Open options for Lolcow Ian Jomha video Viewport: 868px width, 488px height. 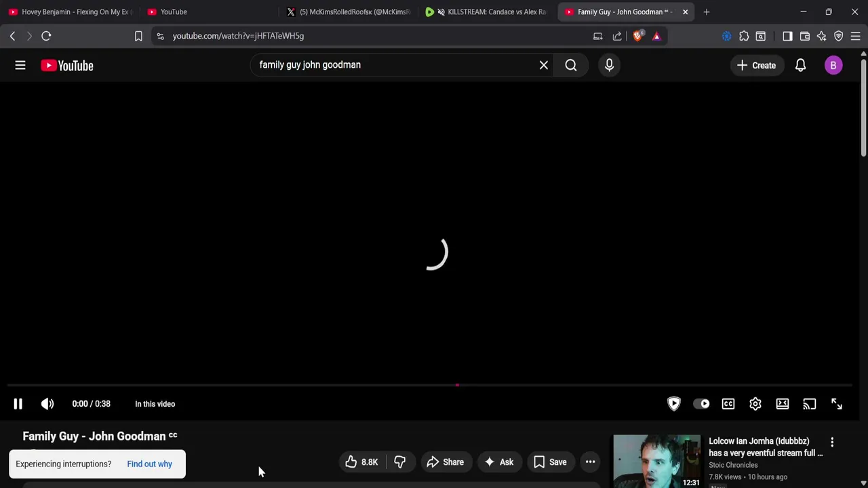[832, 443]
